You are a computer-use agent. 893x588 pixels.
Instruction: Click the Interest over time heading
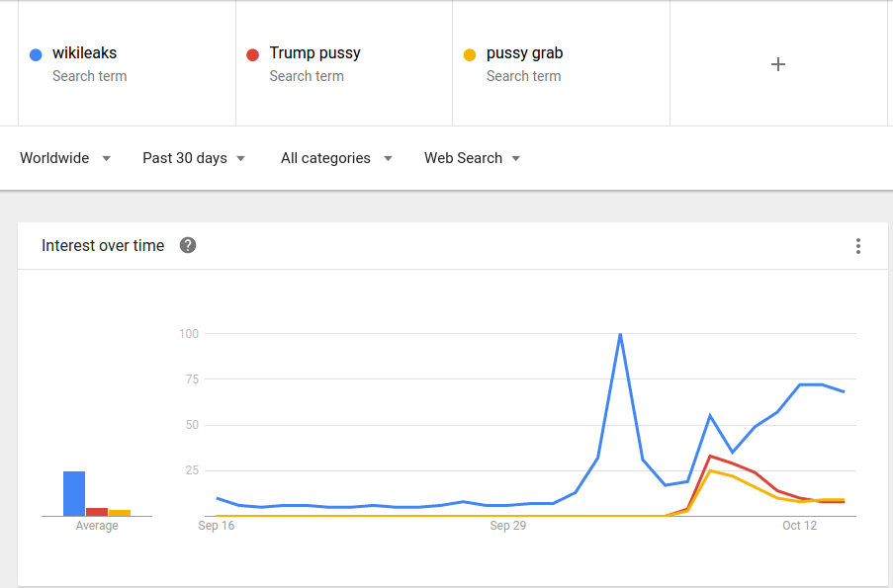click(103, 246)
